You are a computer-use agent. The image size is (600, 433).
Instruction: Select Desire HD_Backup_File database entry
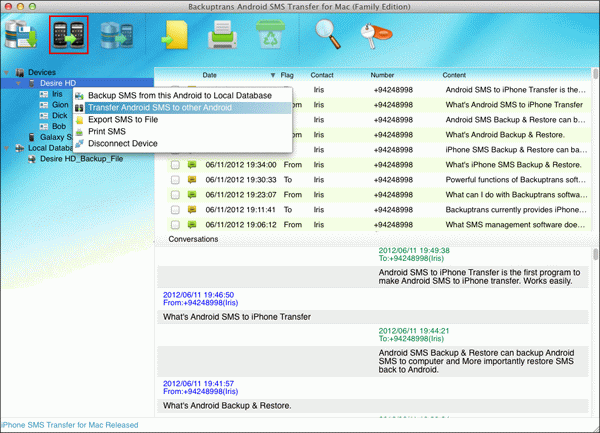click(x=82, y=159)
